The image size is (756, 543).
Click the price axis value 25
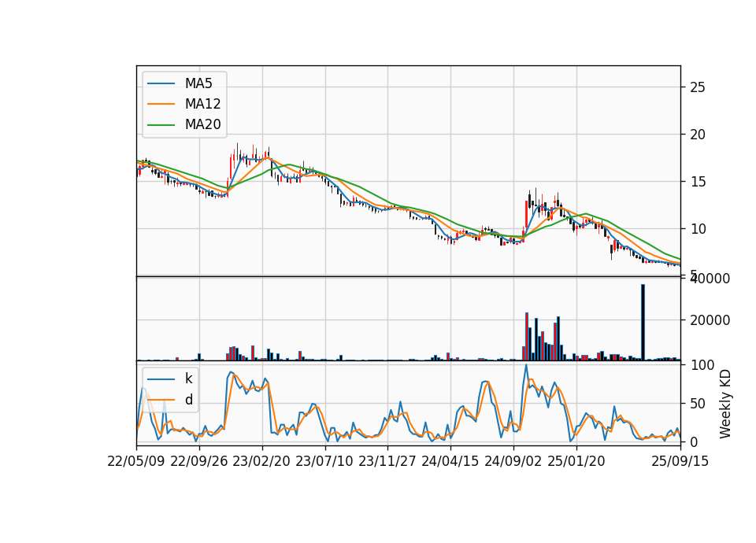click(x=698, y=87)
